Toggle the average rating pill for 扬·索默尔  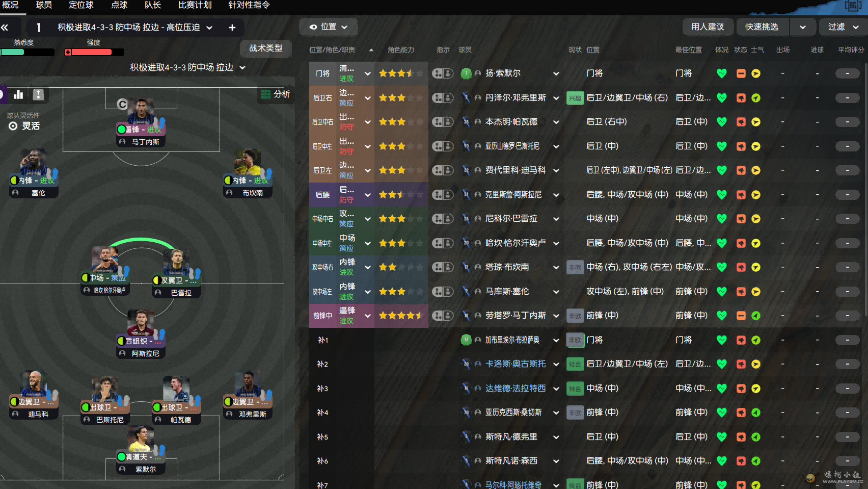click(847, 73)
